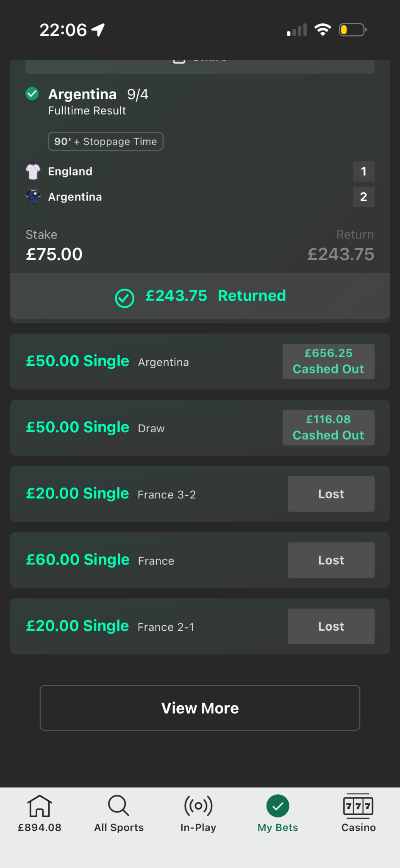Viewport: 400px width, 868px height.
Task: Tap the 90' + Stoppage Time label
Action: (x=106, y=142)
